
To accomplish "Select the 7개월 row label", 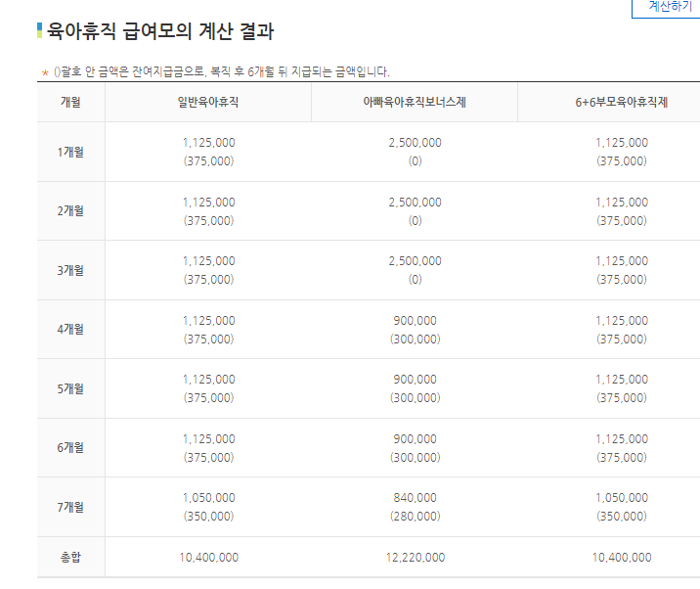I will point(70,507).
